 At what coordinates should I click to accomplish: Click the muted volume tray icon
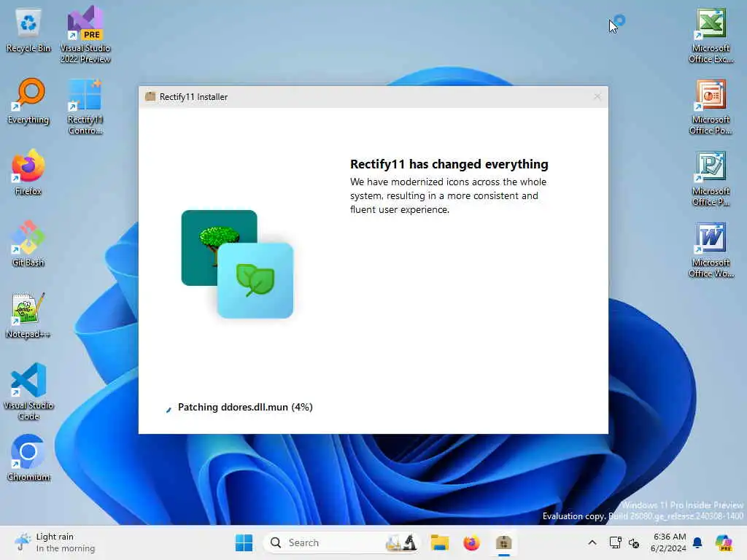pyautogui.click(x=634, y=542)
